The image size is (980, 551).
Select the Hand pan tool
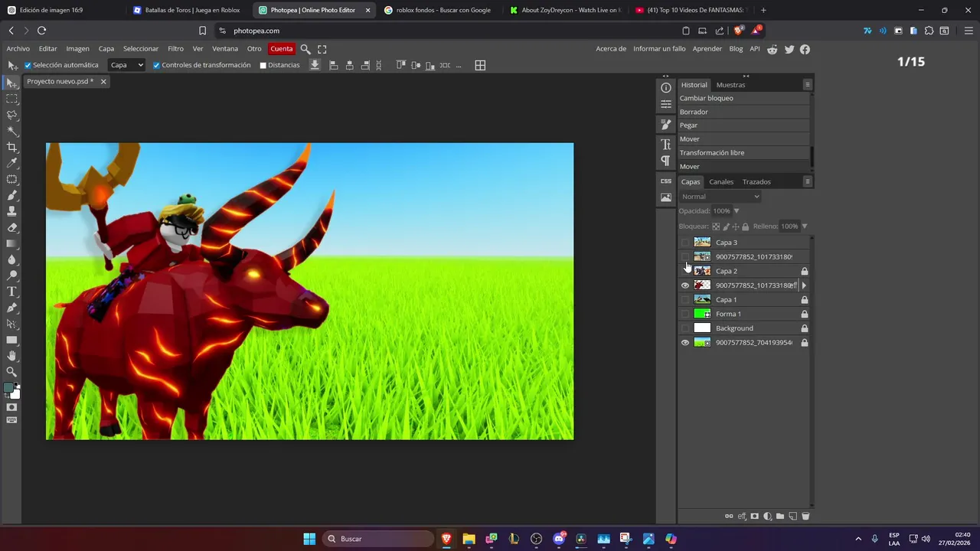[11, 356]
